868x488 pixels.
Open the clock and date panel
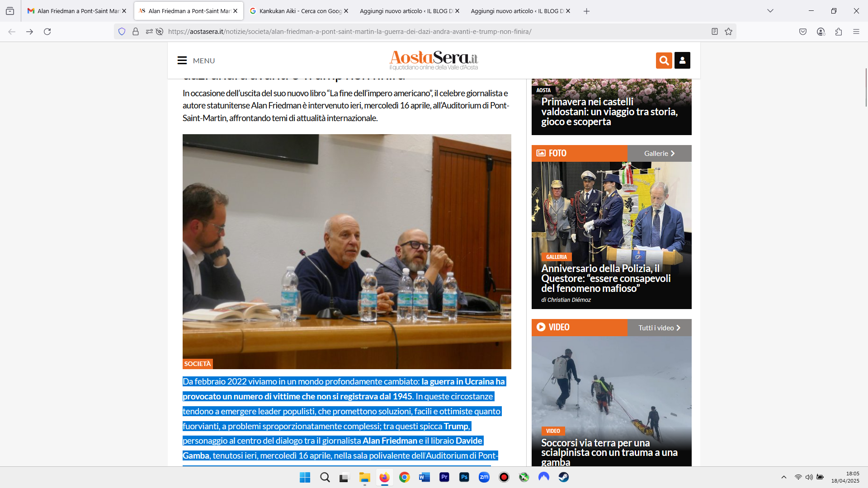pyautogui.click(x=845, y=477)
